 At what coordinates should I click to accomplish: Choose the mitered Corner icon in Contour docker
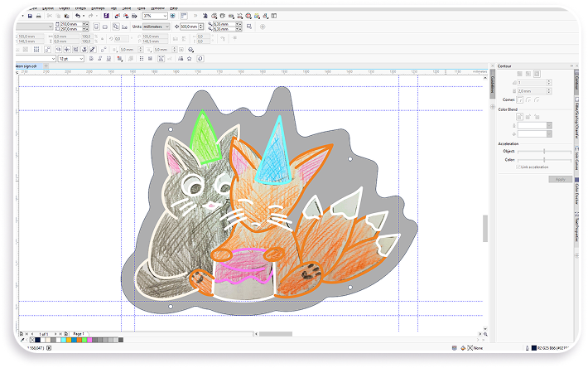520,99
